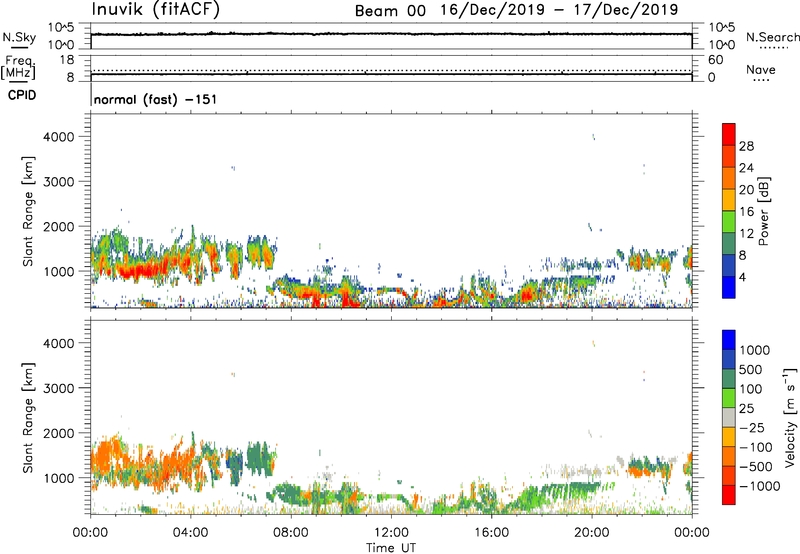This screenshot has width=800, height=554.
Task: Click the '20:00' time axis tick label
Action: point(591,533)
